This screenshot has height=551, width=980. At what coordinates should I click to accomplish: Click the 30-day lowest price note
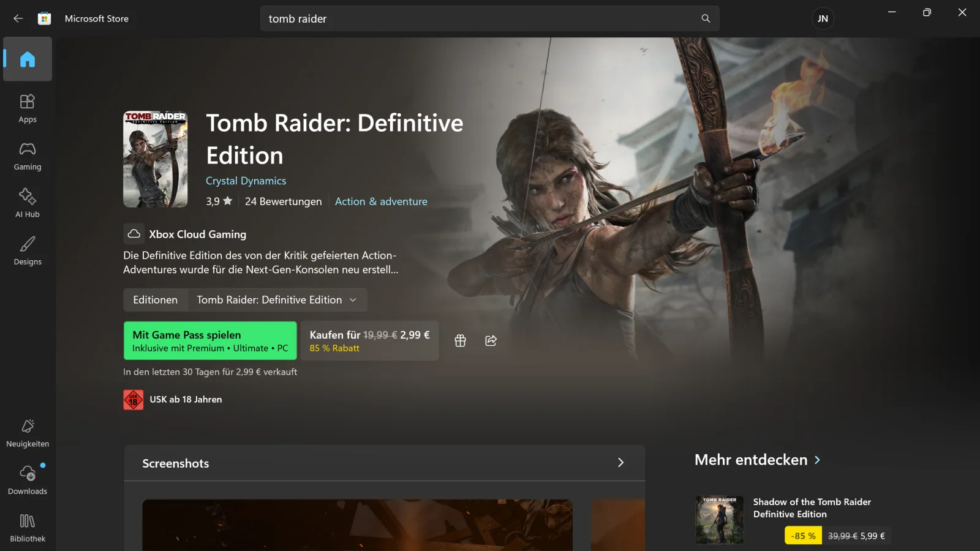pyautogui.click(x=210, y=372)
